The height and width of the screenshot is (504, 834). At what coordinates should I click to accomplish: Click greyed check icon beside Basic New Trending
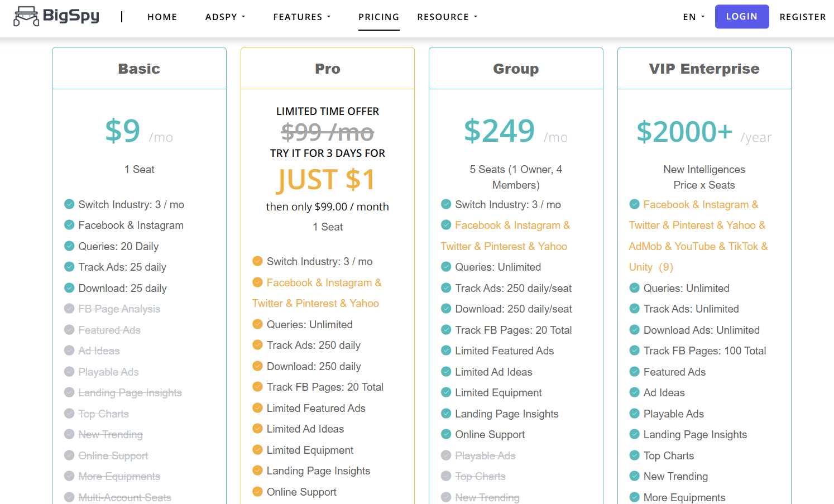69,434
